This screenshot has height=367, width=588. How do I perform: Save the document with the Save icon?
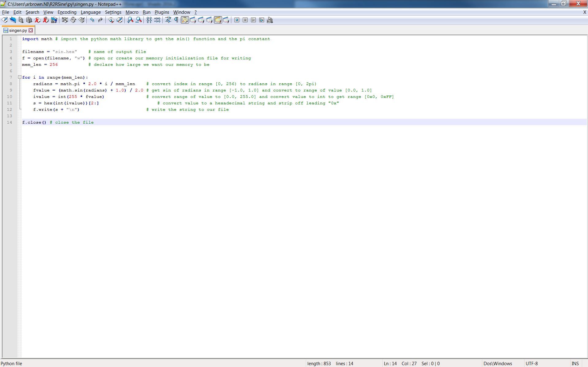coord(21,20)
